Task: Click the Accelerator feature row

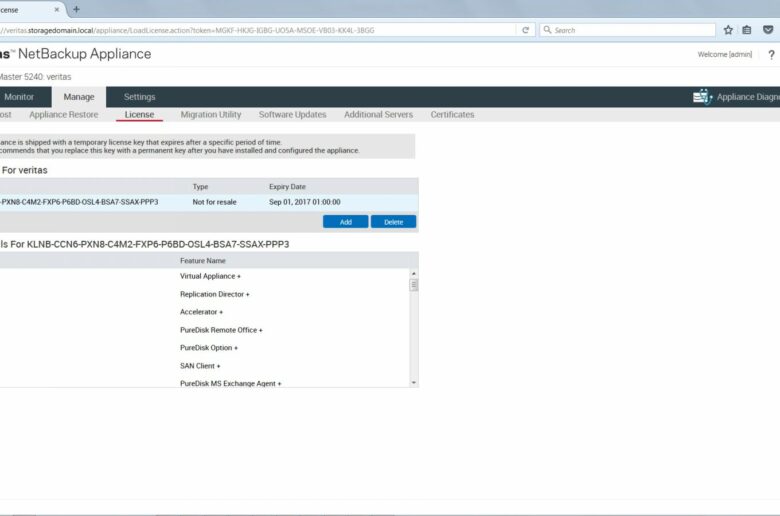Action: (201, 312)
